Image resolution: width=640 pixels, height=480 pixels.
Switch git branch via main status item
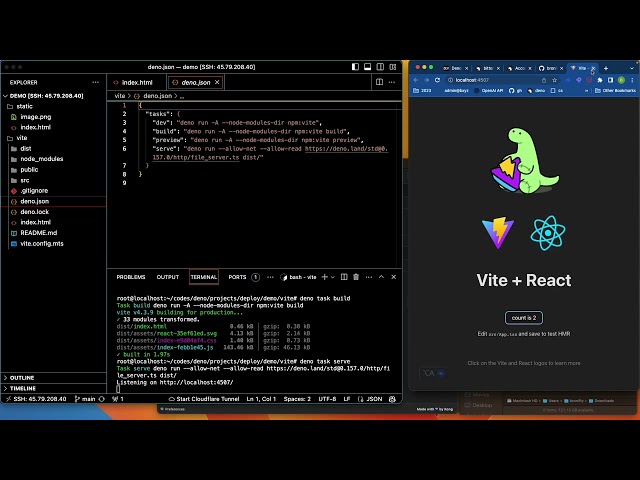(85, 399)
